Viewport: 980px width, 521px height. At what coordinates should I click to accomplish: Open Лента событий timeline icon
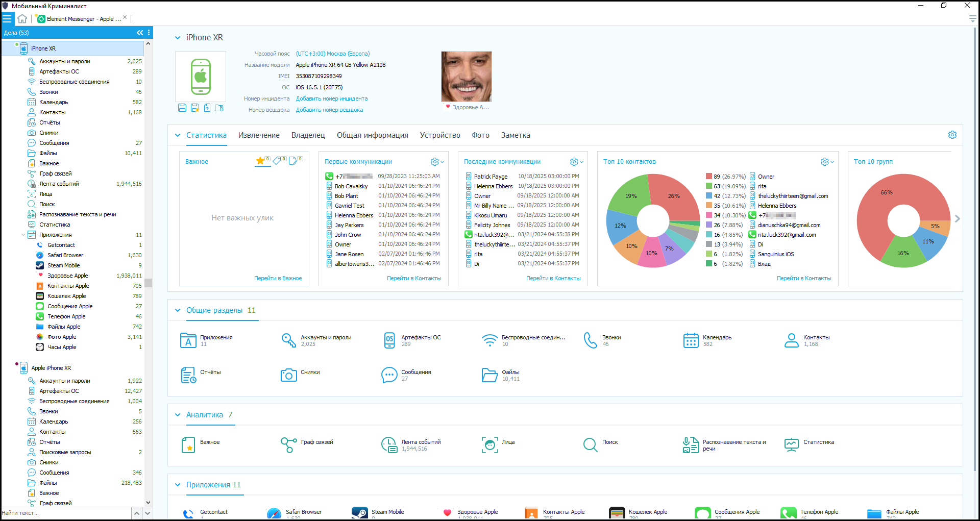pos(389,445)
